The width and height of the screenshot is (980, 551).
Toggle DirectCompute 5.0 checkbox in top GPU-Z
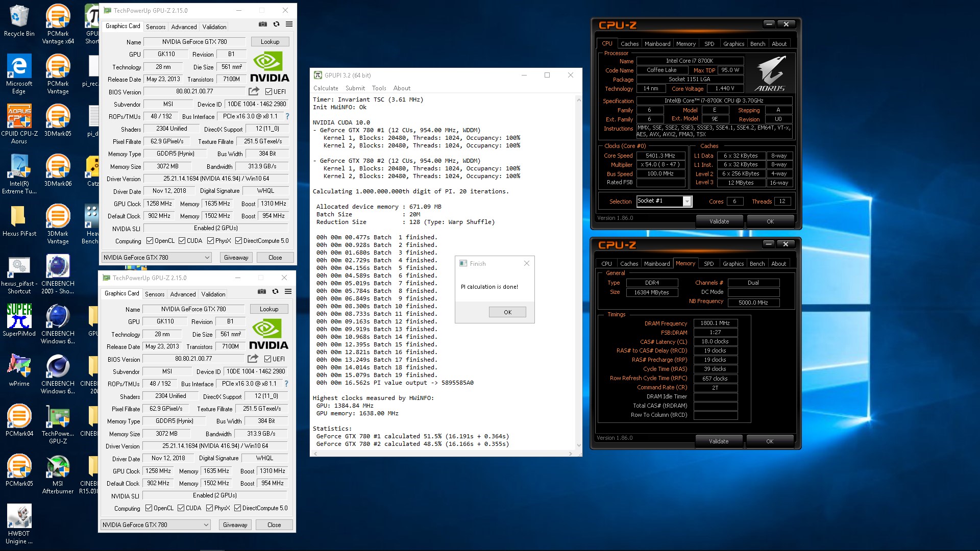point(238,241)
